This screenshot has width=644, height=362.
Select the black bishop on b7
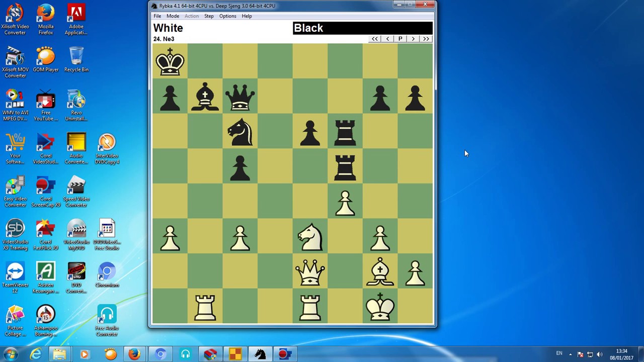[x=205, y=97]
